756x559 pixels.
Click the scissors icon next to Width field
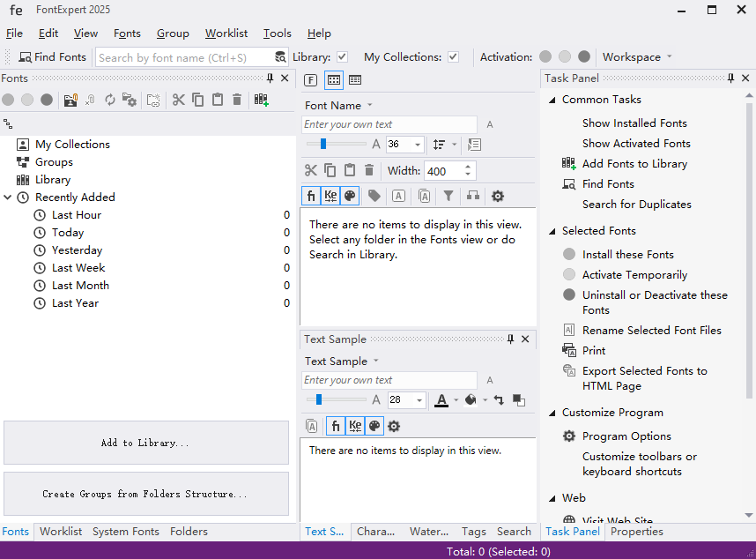point(311,170)
